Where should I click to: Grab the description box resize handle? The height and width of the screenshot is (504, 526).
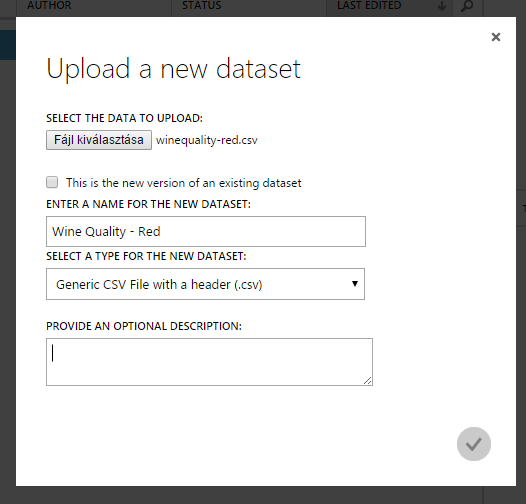tap(368, 381)
